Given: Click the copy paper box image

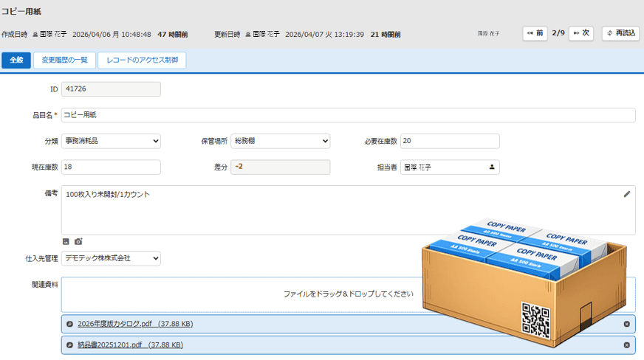Looking at the screenshot, I should pyautogui.click(x=524, y=282).
